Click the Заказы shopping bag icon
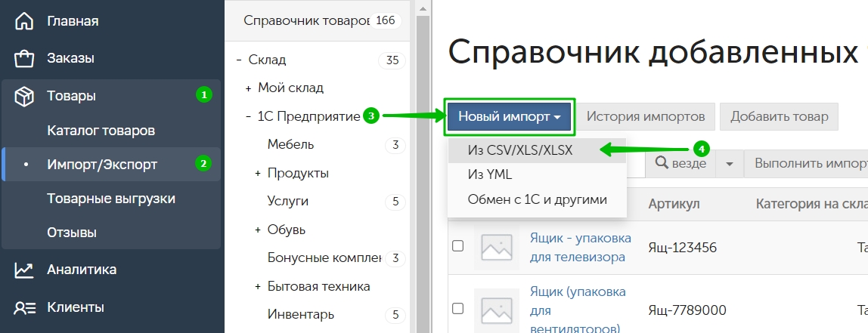This screenshot has height=333, width=868. pos(23,58)
